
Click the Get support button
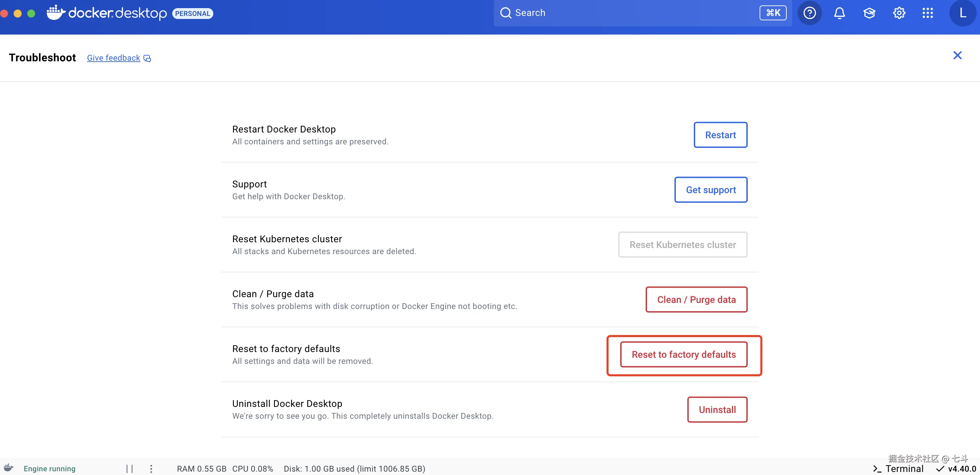pos(711,190)
